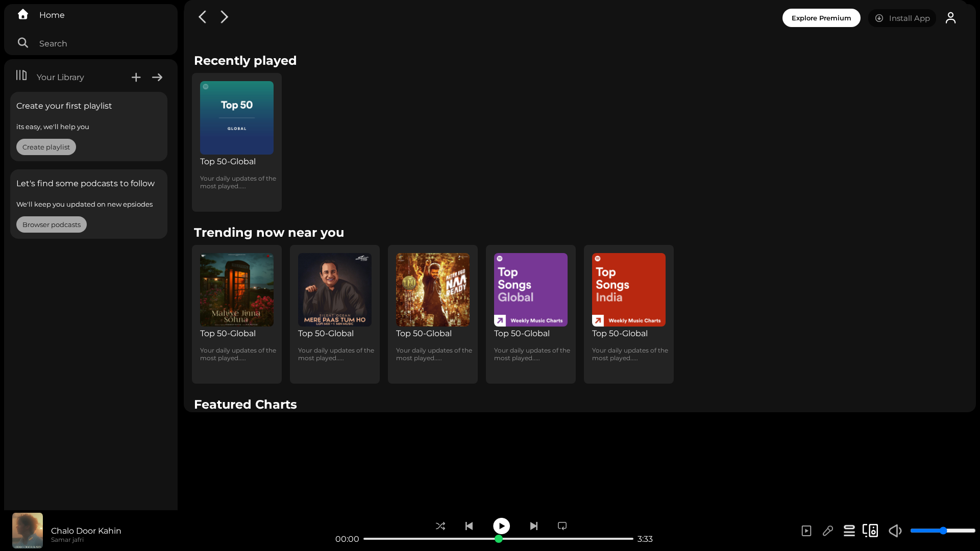
Task: Open Mere Paas Tum Ho cover
Action: click(335, 290)
